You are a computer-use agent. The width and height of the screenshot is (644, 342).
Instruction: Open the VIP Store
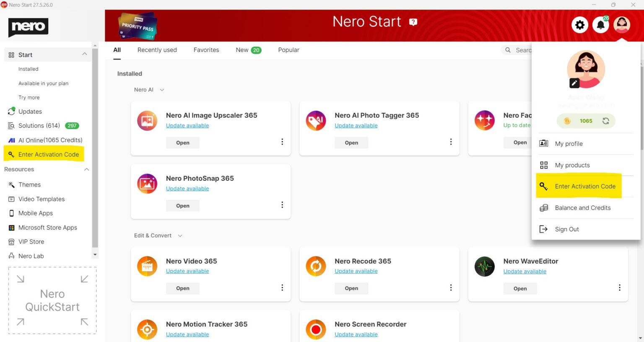31,241
